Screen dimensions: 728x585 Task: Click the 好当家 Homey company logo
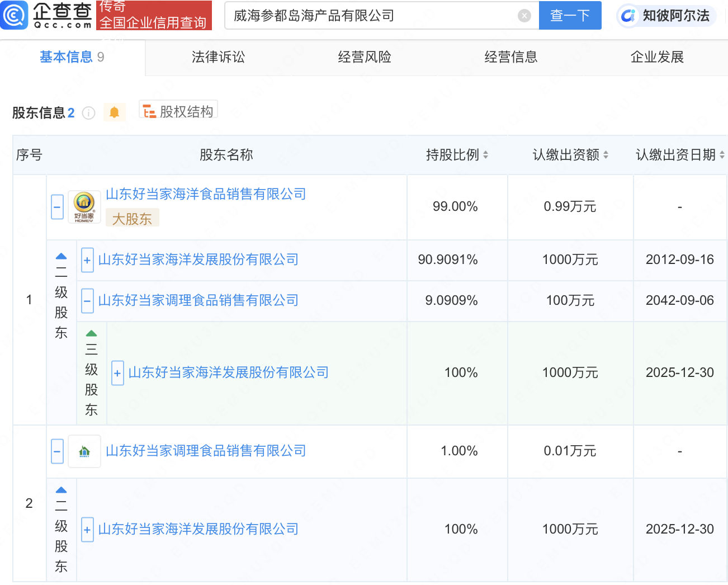[84, 207]
